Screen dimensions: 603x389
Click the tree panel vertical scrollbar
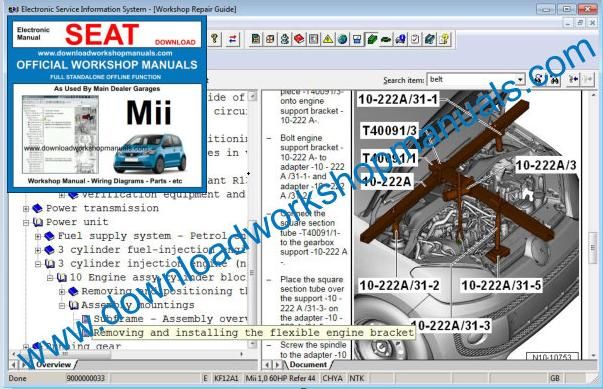coord(252,219)
